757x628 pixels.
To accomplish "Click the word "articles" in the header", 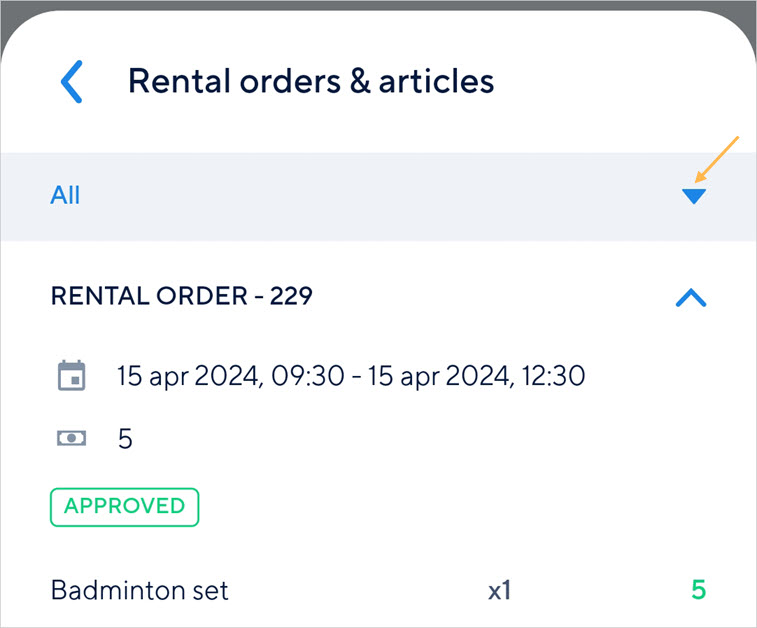I will 435,81.
